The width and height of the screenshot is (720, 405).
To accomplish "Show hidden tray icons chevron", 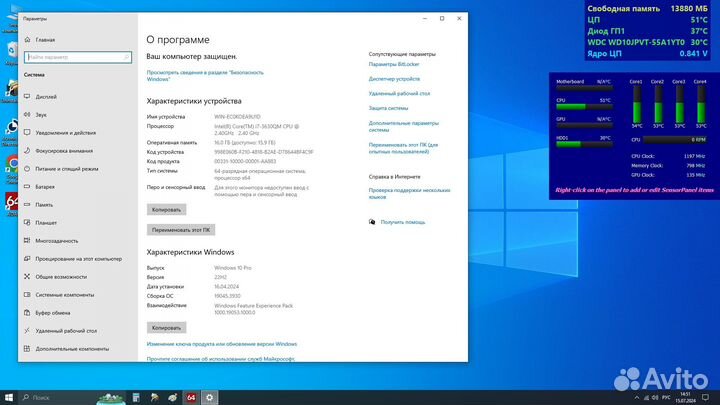I will [x=636, y=398].
